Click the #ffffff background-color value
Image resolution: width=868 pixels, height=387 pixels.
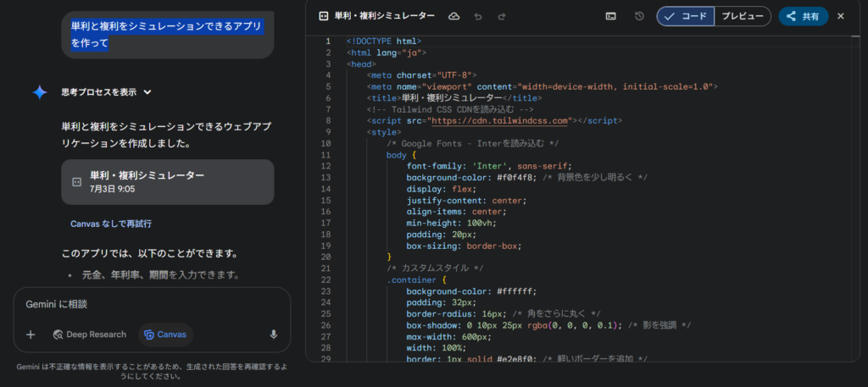point(516,291)
